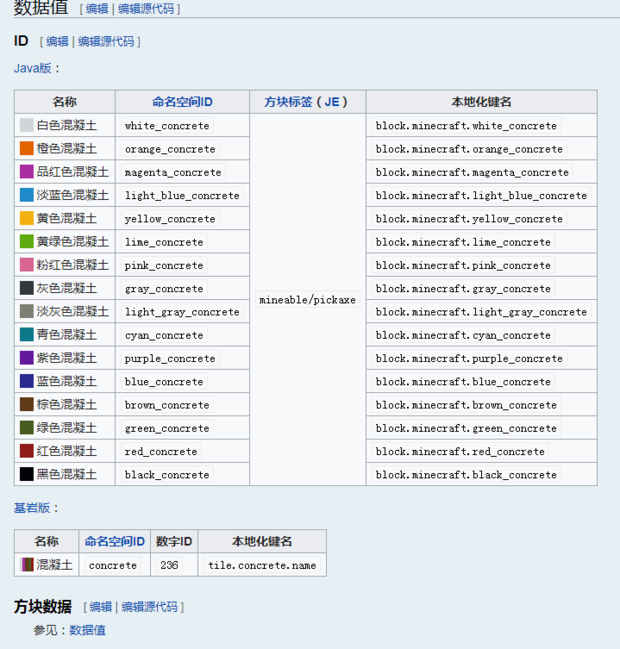Screen dimensions: 620x649
Task: Click the cyan concrete block icon
Action: point(26,334)
